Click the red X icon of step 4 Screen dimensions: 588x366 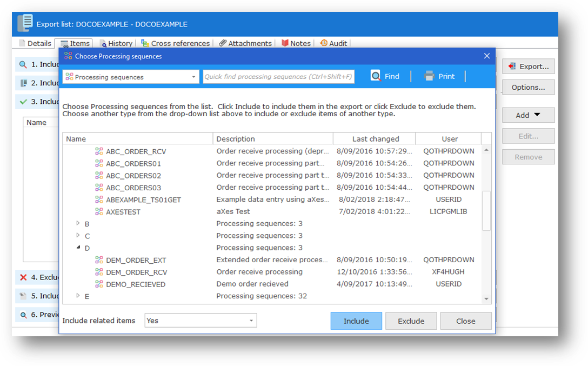pyautogui.click(x=23, y=277)
